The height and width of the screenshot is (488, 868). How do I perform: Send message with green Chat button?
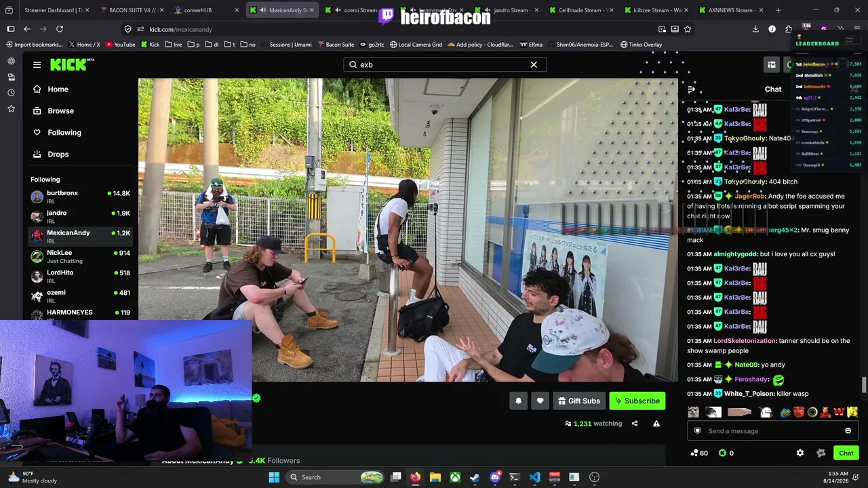pos(846,453)
